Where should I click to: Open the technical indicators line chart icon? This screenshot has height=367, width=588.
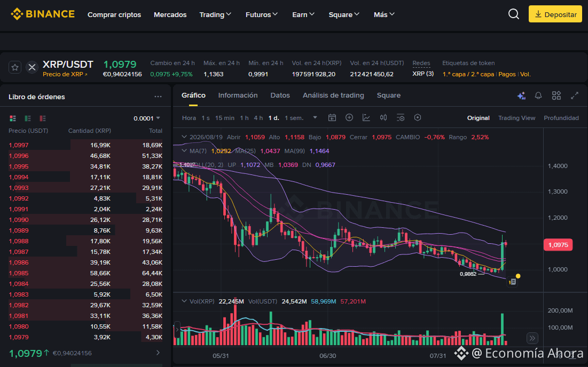[366, 117]
